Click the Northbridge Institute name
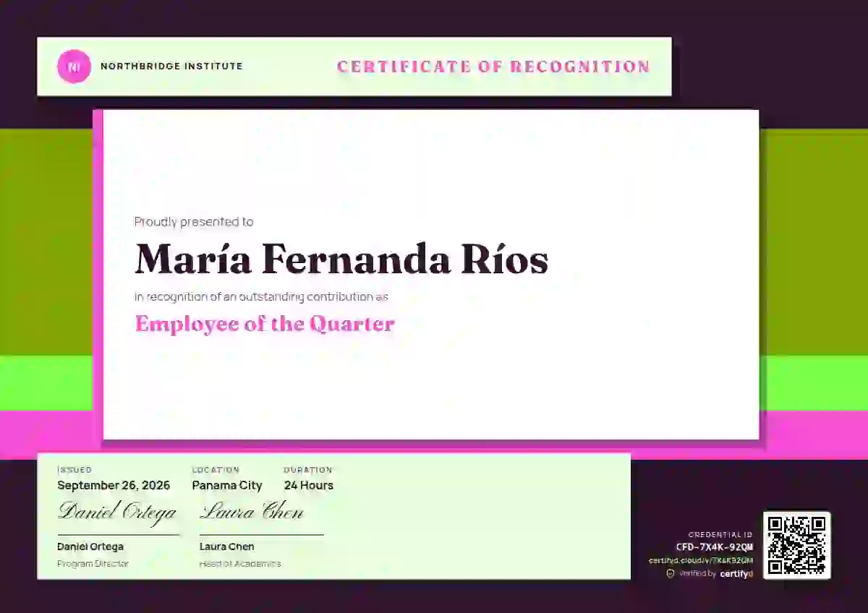868x613 pixels. click(x=171, y=67)
